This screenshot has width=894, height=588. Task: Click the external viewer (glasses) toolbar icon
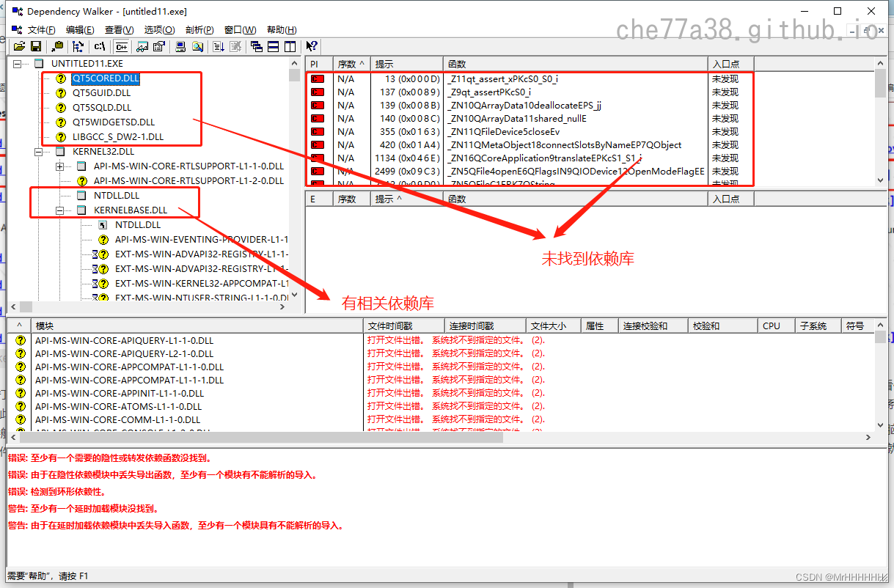[142, 46]
